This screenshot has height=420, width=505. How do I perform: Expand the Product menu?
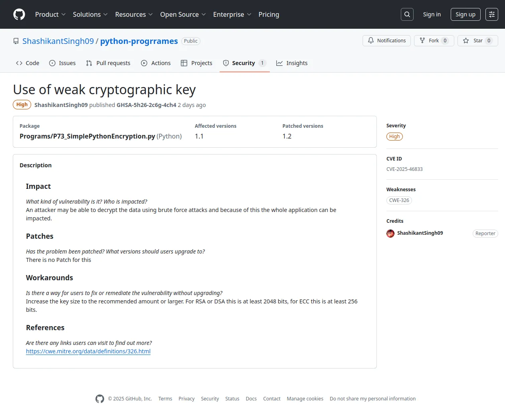click(50, 14)
